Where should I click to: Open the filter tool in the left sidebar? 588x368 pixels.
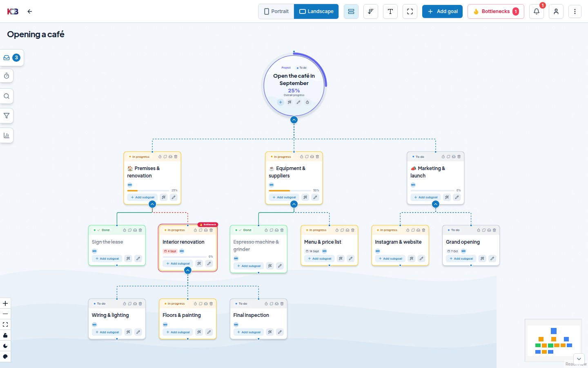7,116
